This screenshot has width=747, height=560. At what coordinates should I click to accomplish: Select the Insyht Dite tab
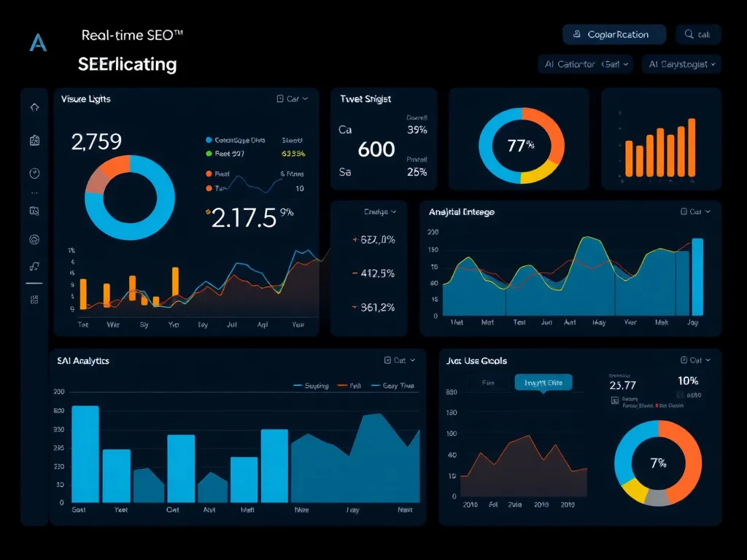(543, 382)
